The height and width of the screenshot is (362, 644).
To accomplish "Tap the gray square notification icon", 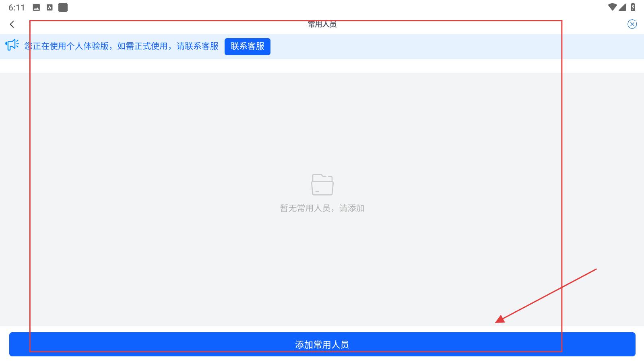I will pyautogui.click(x=63, y=8).
